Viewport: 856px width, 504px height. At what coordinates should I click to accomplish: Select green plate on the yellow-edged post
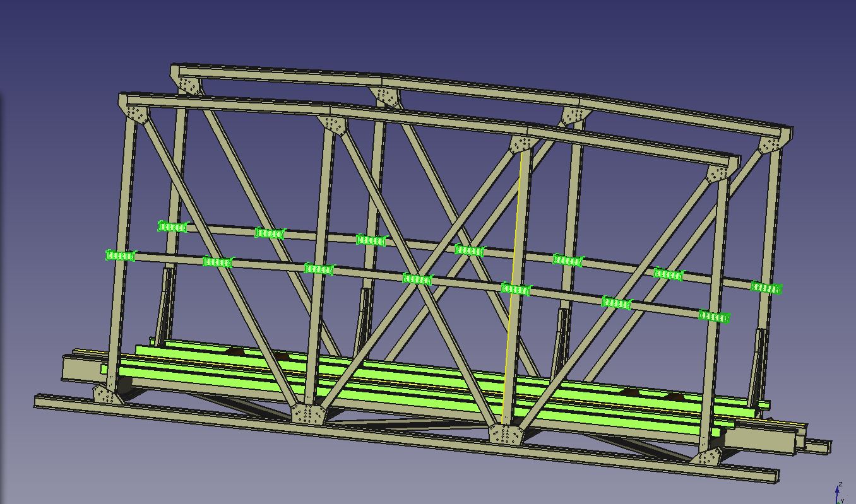[x=516, y=289]
